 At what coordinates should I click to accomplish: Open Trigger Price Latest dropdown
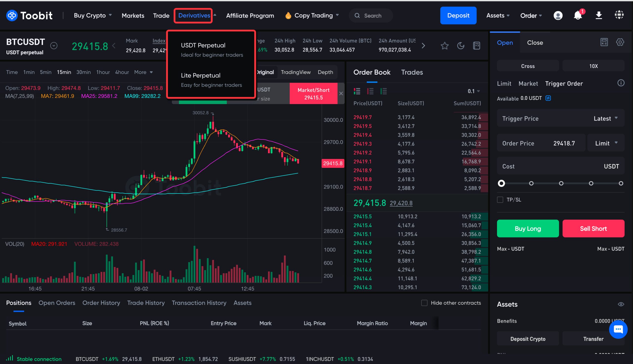(606, 119)
